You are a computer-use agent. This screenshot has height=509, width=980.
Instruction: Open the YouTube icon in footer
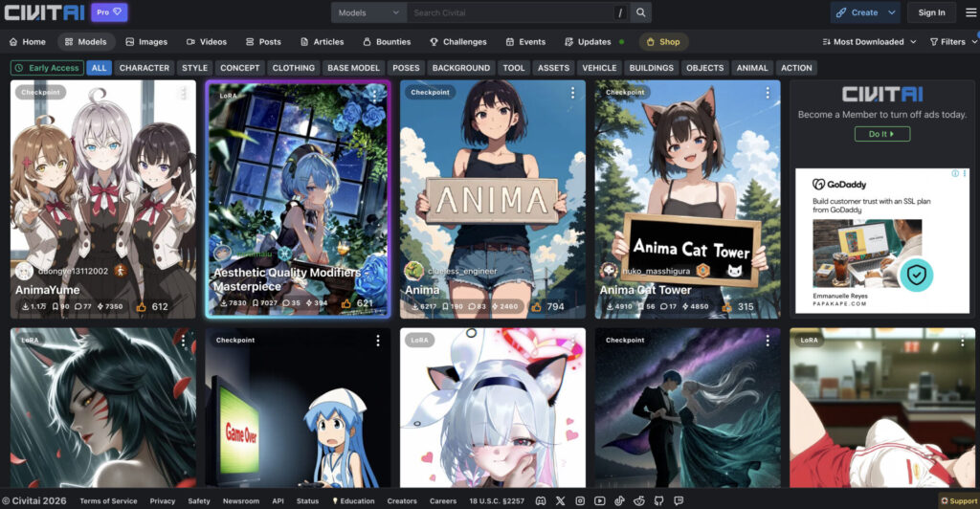point(600,500)
